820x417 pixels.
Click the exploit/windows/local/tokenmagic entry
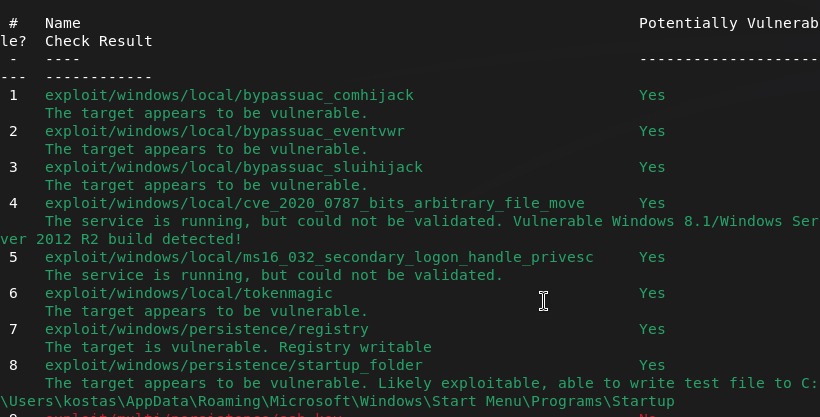pos(188,293)
